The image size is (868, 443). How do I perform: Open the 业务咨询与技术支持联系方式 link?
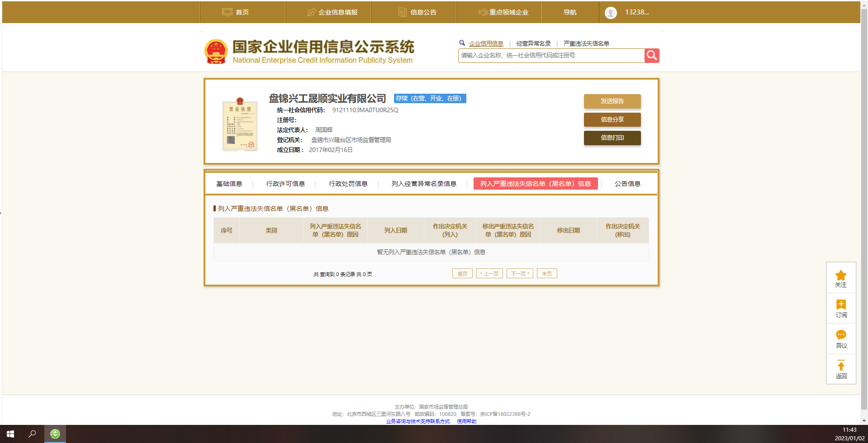(418, 421)
